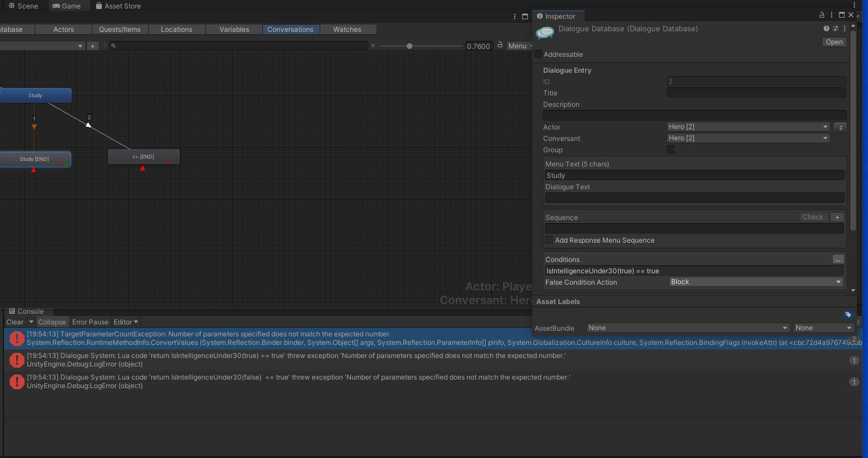This screenshot has height=458, width=868.
Task: Open the dialogue editor window options menu
Action: click(x=515, y=16)
